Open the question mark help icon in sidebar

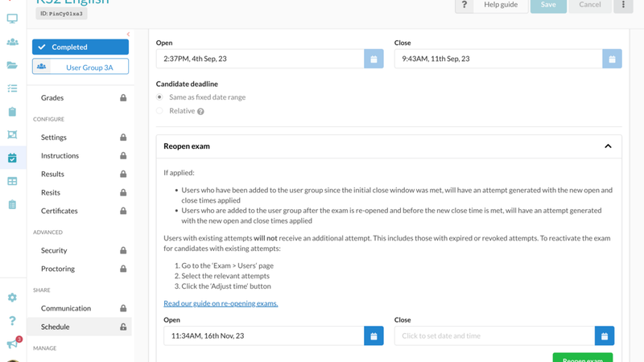[12, 320]
